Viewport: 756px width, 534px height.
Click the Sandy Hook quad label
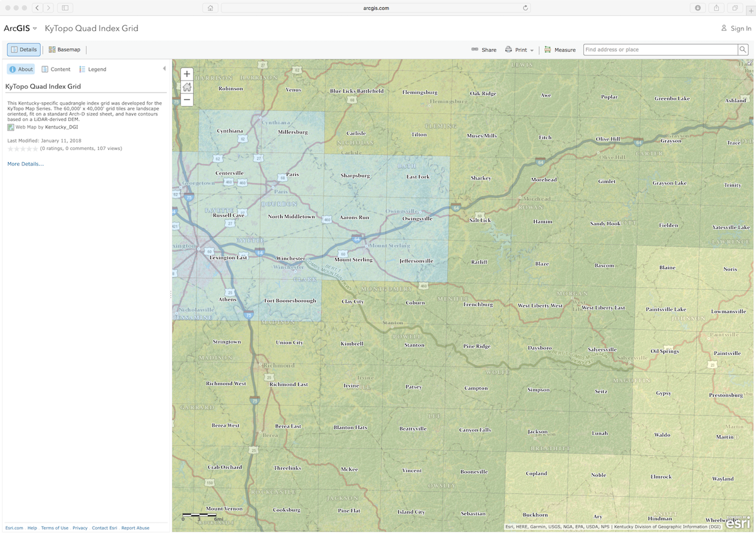pos(605,224)
